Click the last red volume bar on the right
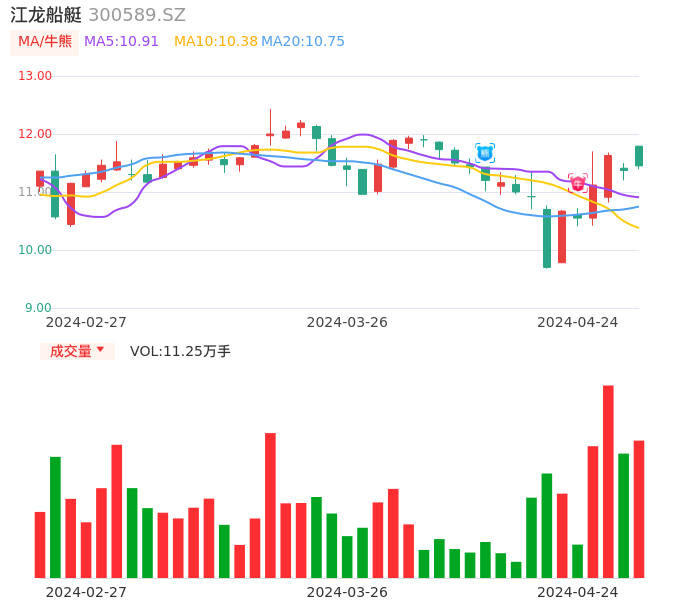686x606 pixels. tap(639, 509)
